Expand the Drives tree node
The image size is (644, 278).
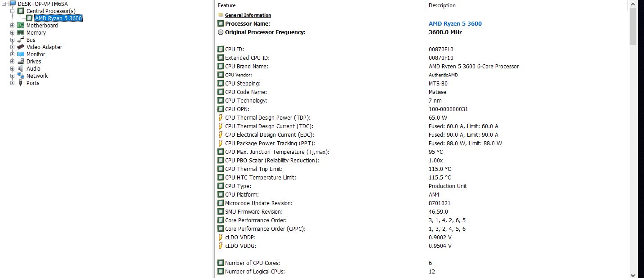13,61
